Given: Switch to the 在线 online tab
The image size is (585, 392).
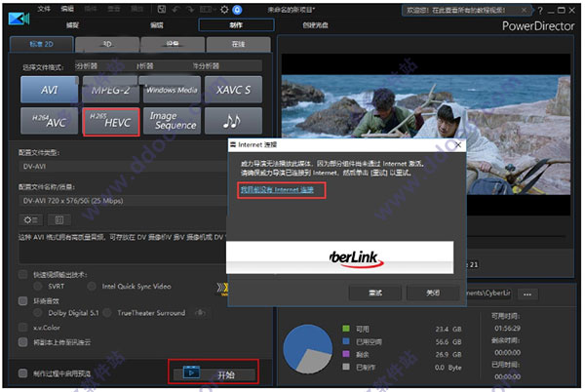Looking at the screenshot, I should click(x=239, y=45).
